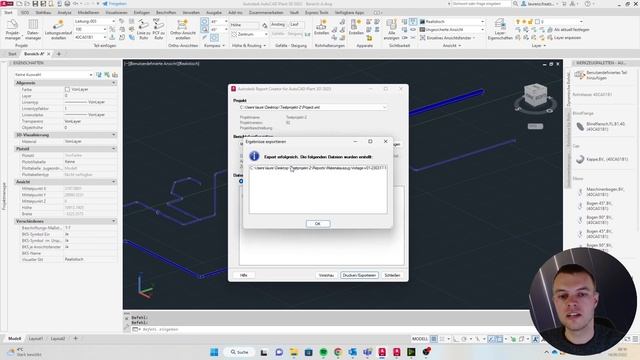Click the Undo arrow in quick access toolbar

click(x=76, y=4)
